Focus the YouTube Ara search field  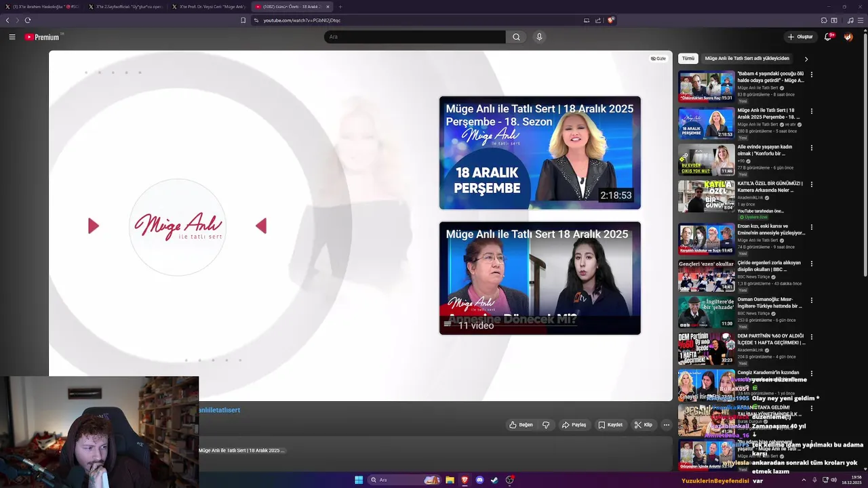coord(415,37)
